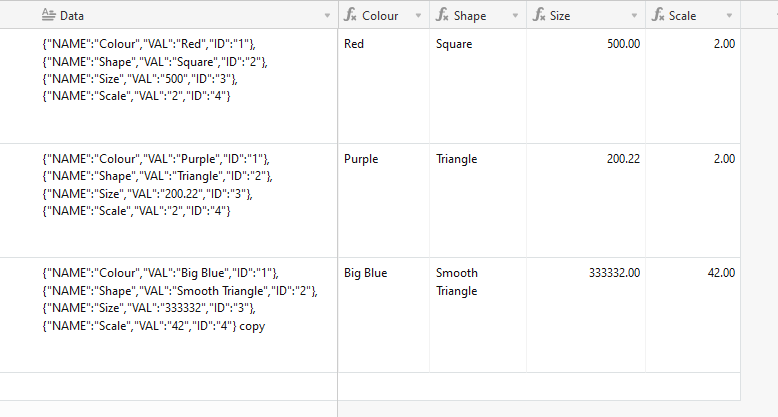Select the Data cell containing Purple JSON
The image size is (778, 417).
pyautogui.click(x=169, y=201)
